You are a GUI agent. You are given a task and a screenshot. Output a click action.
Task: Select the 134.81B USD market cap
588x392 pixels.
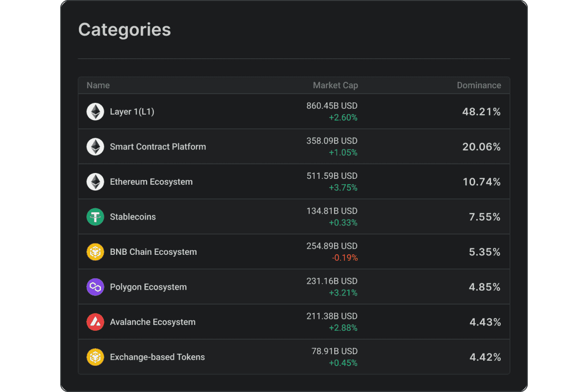click(332, 211)
